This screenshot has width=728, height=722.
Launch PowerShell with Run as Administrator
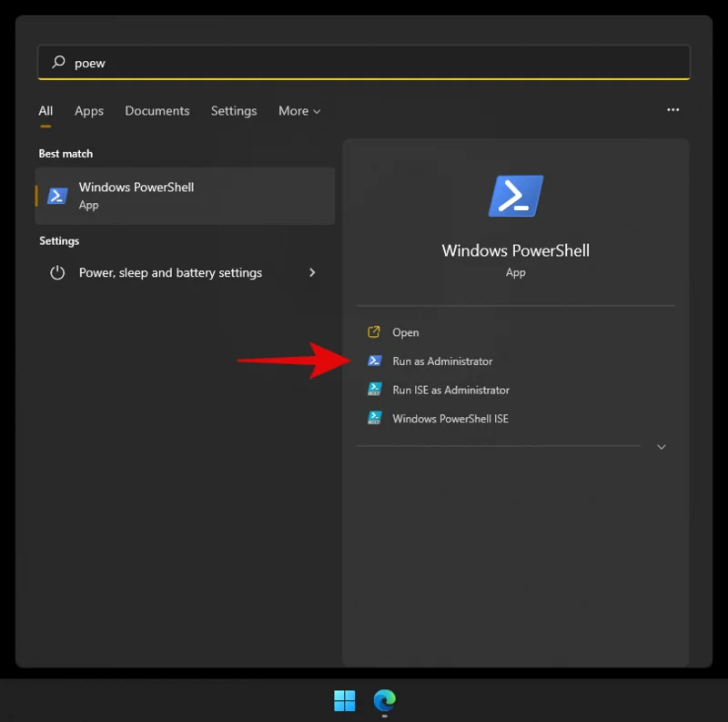(x=443, y=361)
